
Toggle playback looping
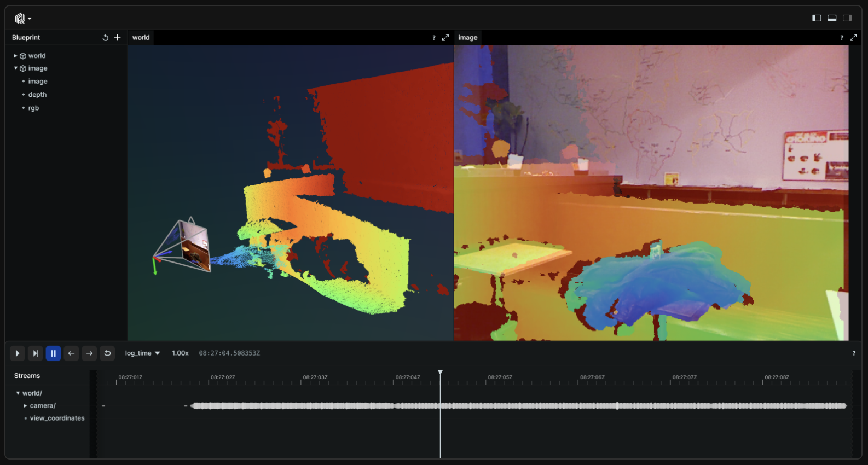107,353
